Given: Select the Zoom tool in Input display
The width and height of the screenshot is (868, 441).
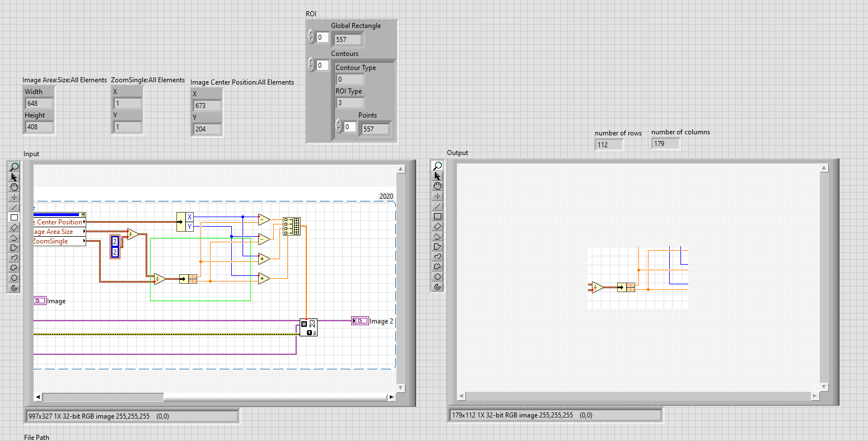Looking at the screenshot, I should 15,167.
